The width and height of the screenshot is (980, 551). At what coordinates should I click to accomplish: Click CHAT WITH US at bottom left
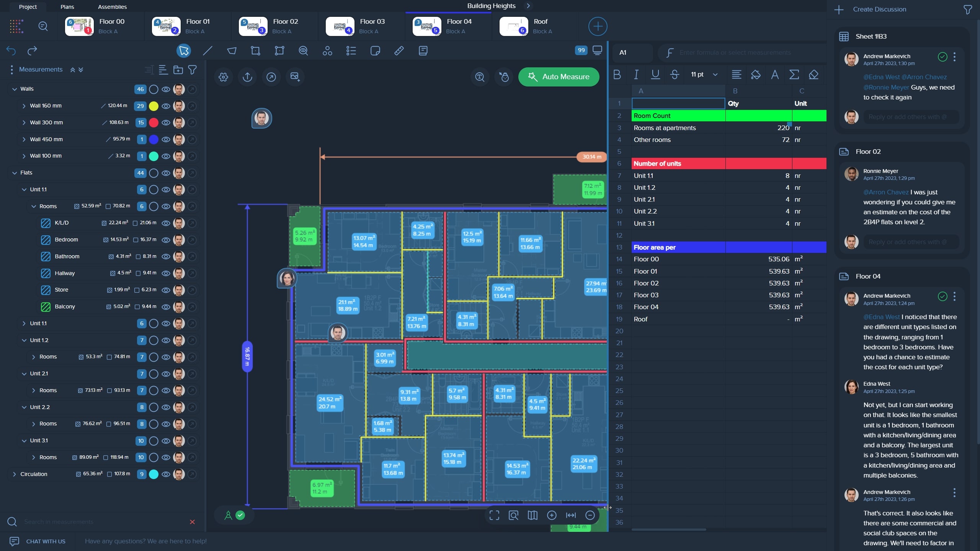(46, 541)
